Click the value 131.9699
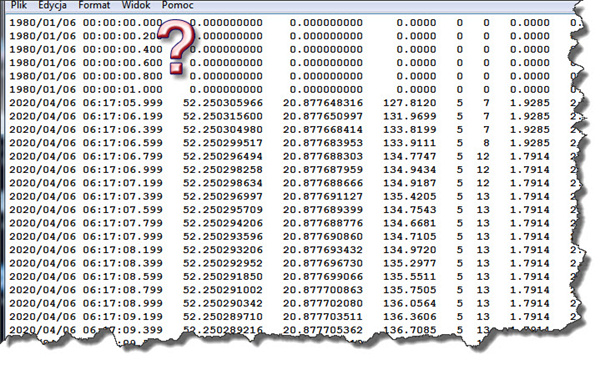This screenshot has width=605, height=365. 410,116
